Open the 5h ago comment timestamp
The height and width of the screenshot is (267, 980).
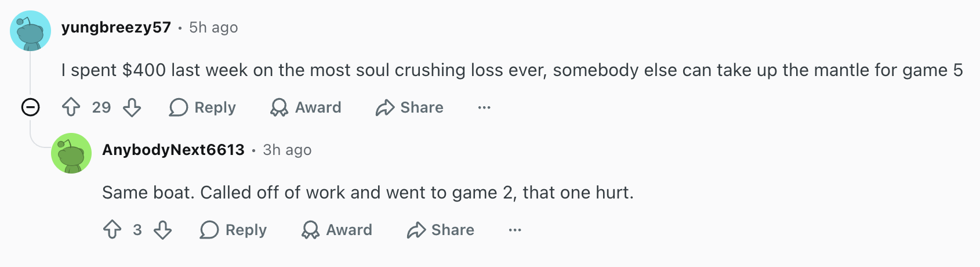pos(213,27)
